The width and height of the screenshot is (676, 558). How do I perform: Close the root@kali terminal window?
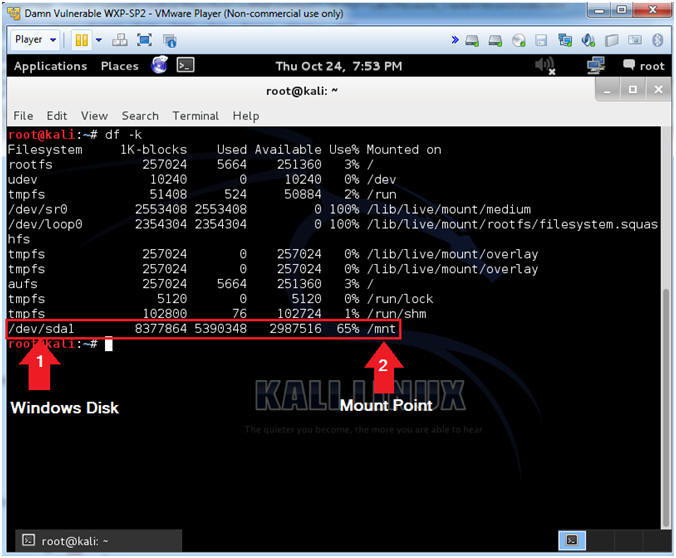(x=658, y=90)
